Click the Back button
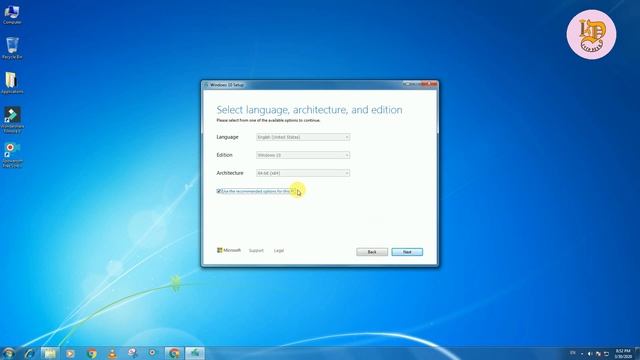 click(372, 252)
